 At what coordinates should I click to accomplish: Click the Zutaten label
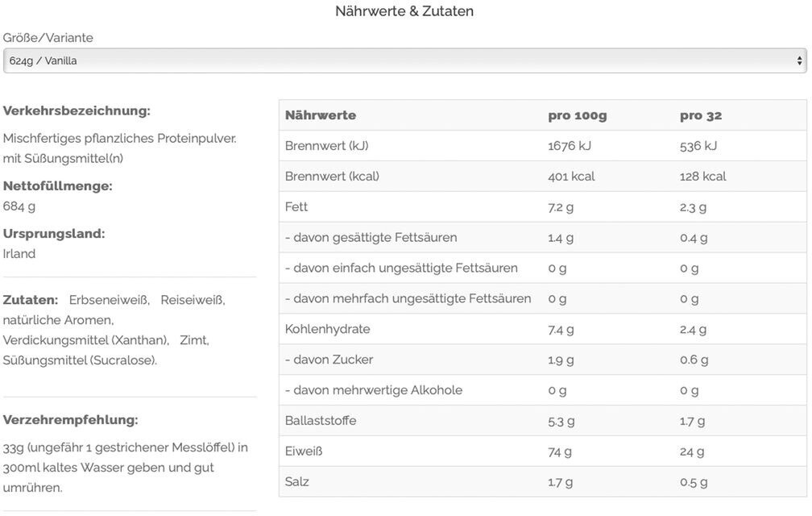click(x=31, y=300)
